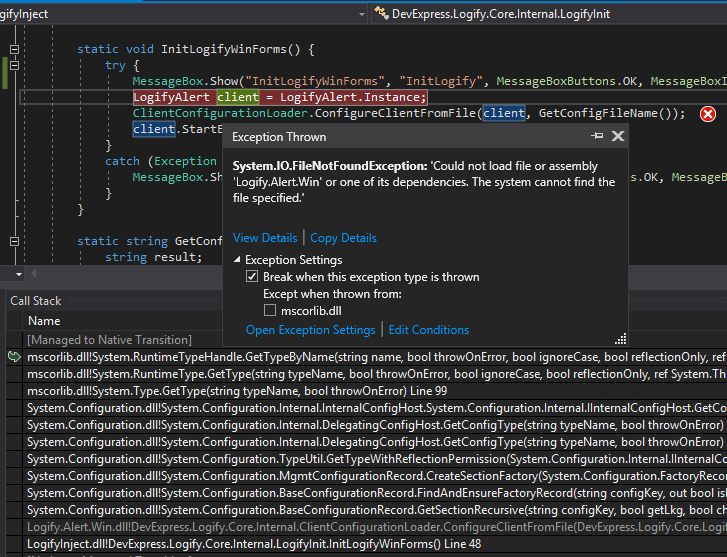Screen dimensions: 727x557
Task: Click the Copy Details link
Action: click(343, 238)
